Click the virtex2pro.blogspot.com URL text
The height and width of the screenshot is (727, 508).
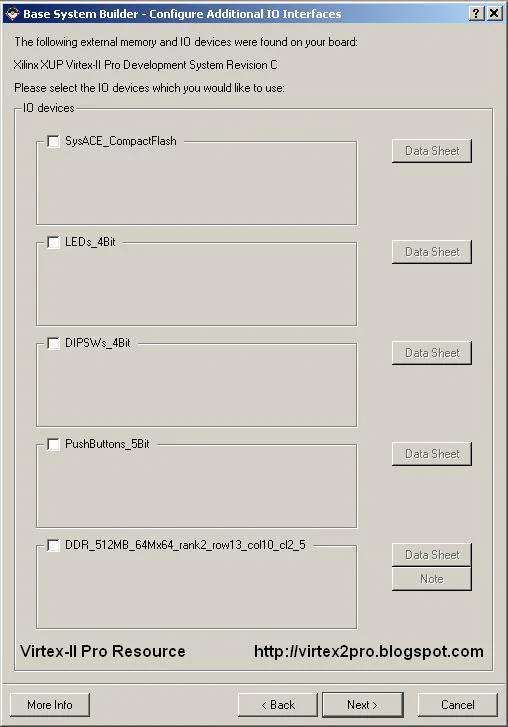368,651
